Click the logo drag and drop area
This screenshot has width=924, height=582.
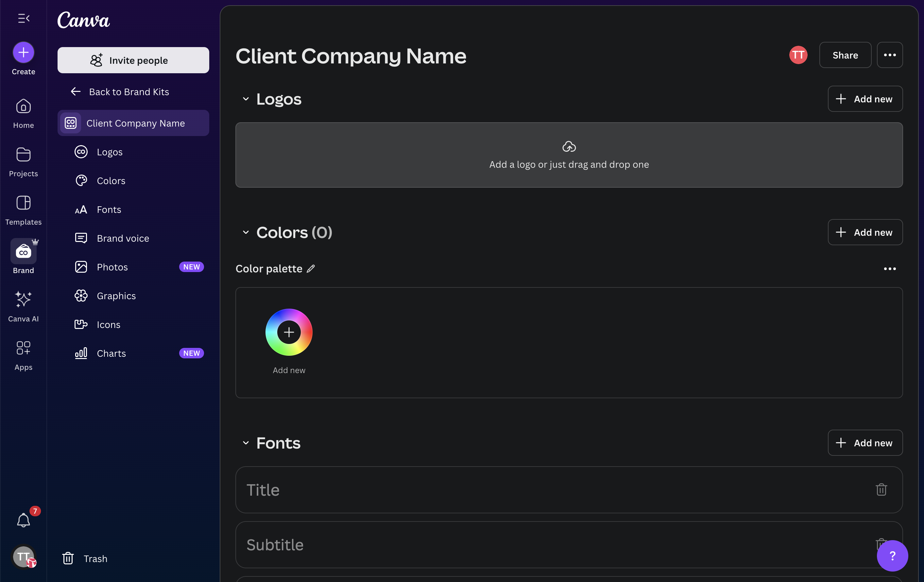[569, 155]
